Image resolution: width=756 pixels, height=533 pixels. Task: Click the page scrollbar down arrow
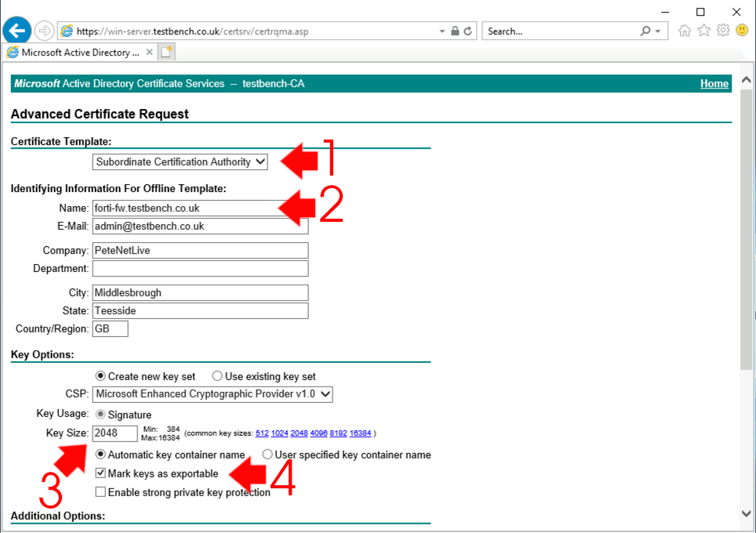click(747, 513)
